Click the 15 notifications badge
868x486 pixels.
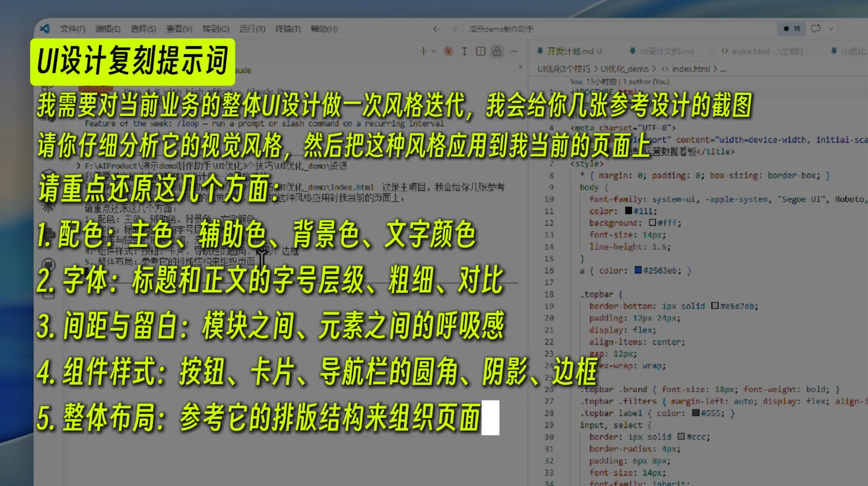click(x=792, y=28)
